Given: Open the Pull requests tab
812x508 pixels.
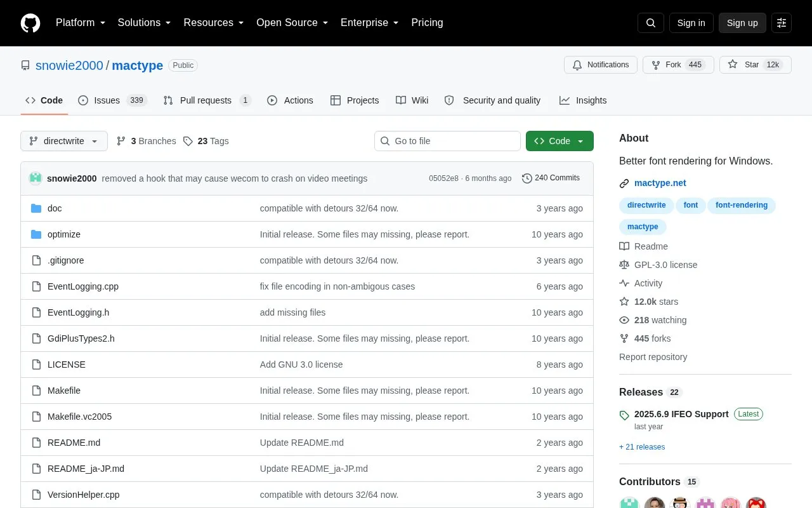Looking at the screenshot, I should pos(207,100).
